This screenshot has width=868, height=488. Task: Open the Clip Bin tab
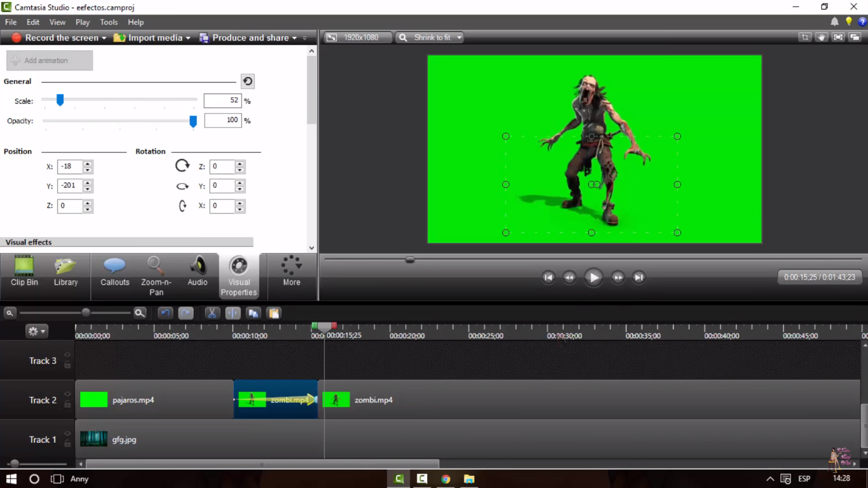click(24, 272)
